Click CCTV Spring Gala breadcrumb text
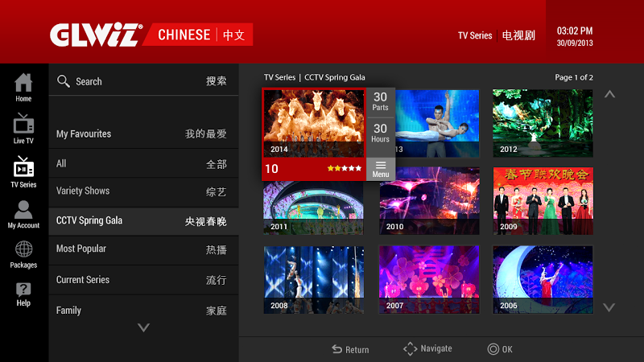The height and width of the screenshot is (362, 644). pyautogui.click(x=334, y=77)
